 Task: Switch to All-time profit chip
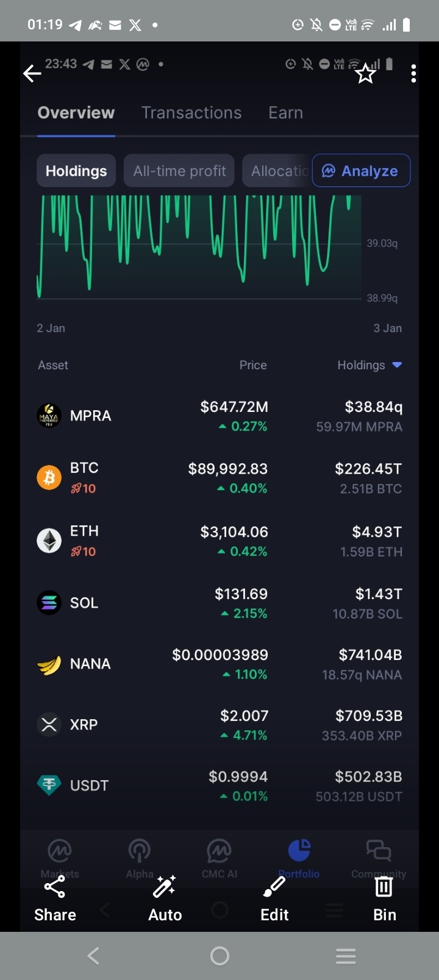pos(179,171)
